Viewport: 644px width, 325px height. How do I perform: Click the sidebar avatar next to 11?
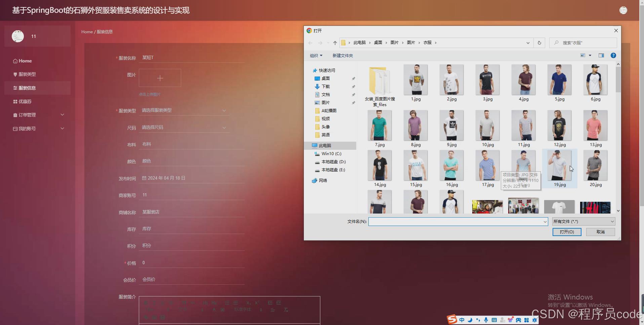[x=18, y=36]
